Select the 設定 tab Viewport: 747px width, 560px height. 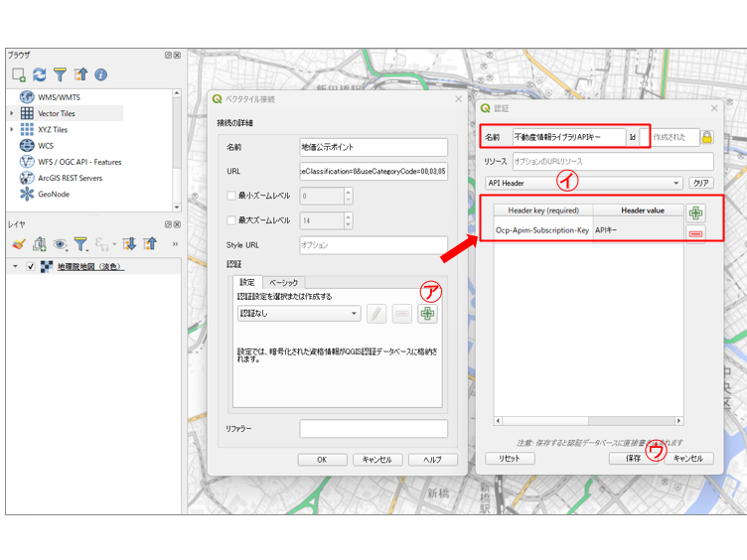(246, 283)
